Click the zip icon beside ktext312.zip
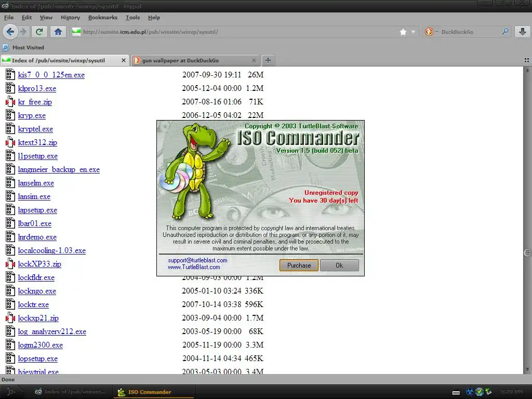 click(10, 142)
